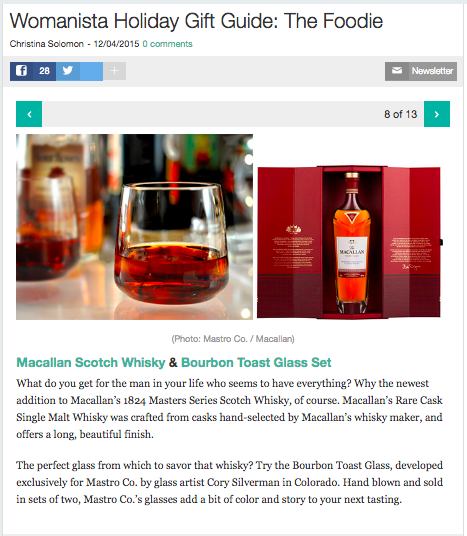This screenshot has height=536, width=467.
Task: Click the Twitter bird share icon
Action: coord(68,71)
